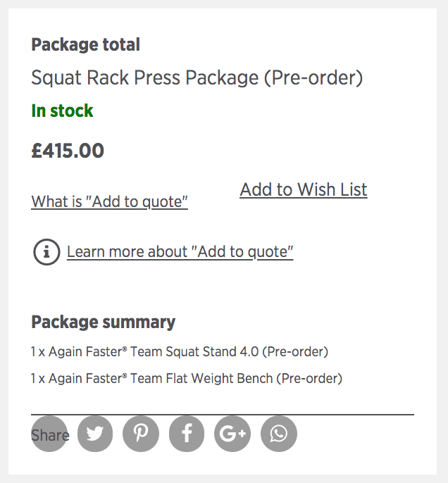Share the package on Facebook

click(x=187, y=434)
